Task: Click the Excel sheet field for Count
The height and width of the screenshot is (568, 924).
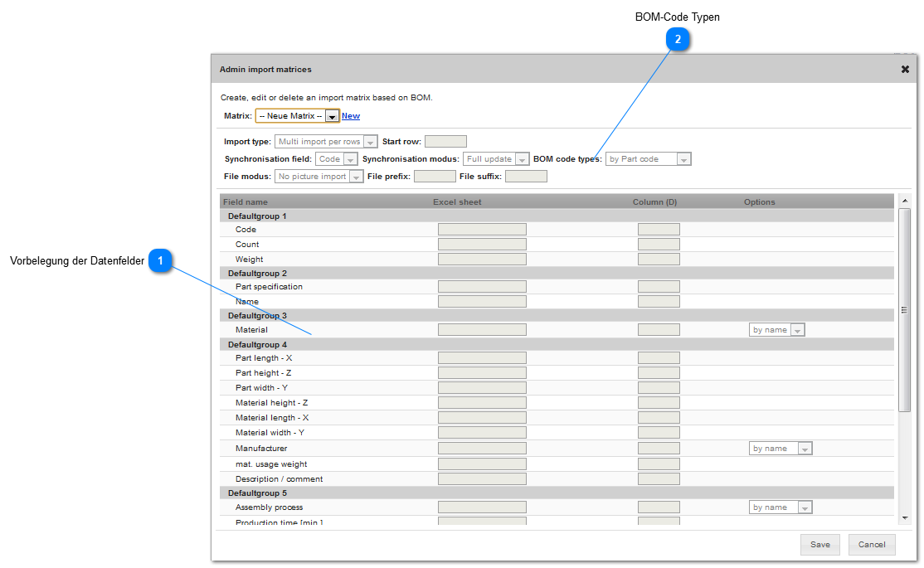Action: click(482, 244)
